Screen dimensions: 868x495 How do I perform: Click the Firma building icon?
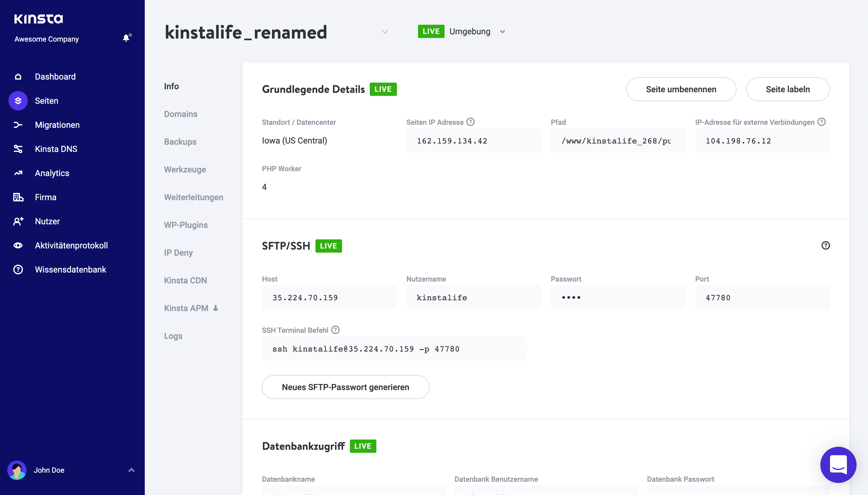(18, 197)
